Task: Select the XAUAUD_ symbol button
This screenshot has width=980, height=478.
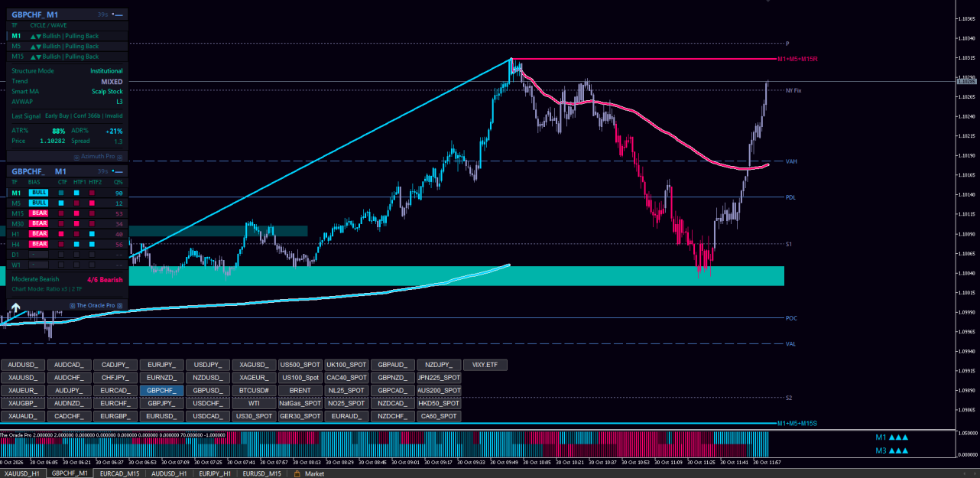Action: (23, 416)
